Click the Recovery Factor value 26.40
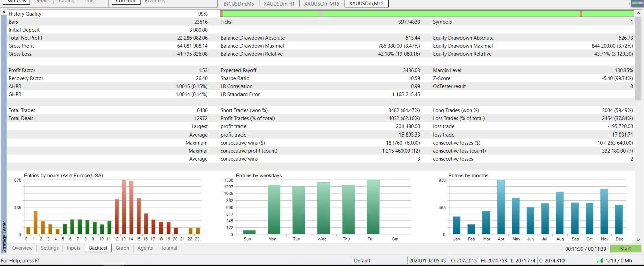 (202, 78)
